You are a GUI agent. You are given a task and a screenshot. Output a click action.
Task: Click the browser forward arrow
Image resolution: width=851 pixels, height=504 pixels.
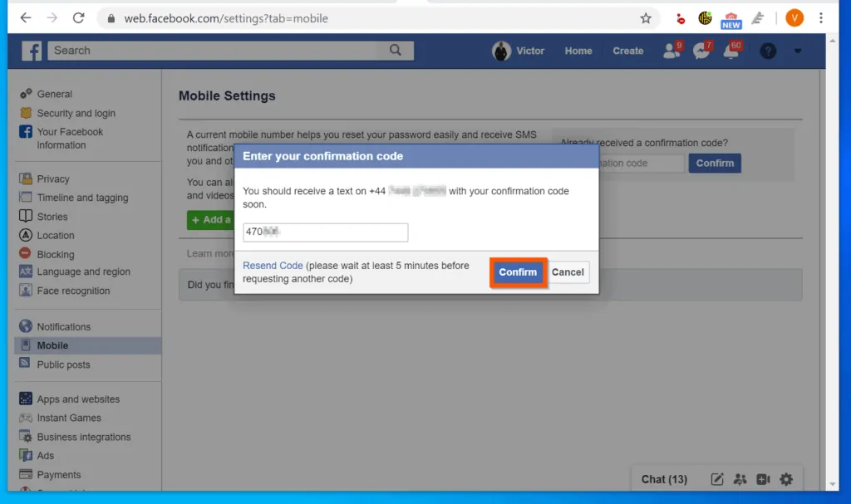[x=52, y=18]
